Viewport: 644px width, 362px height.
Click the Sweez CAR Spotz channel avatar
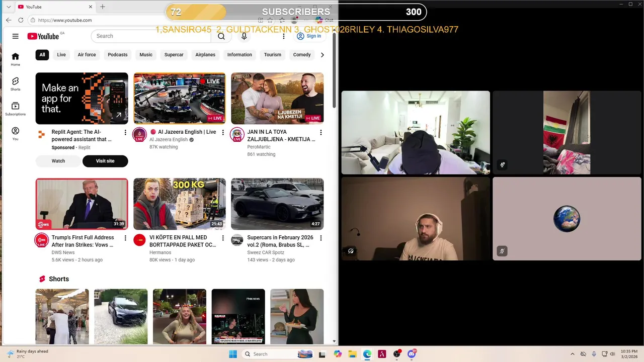tap(237, 240)
